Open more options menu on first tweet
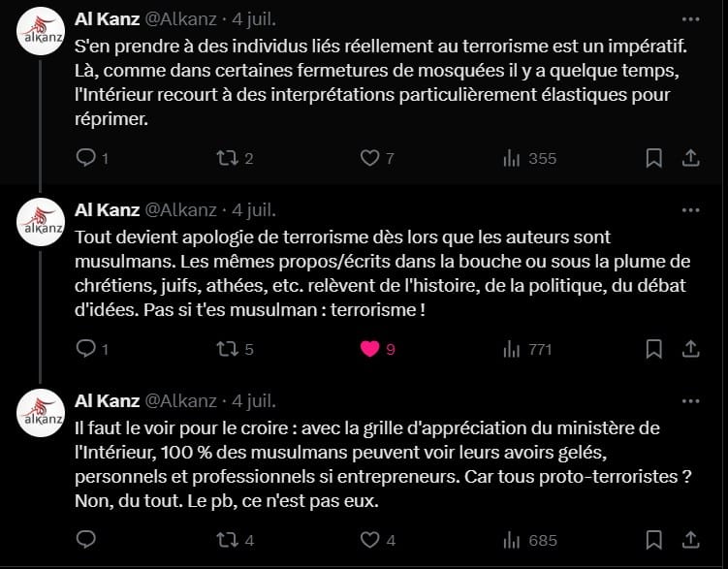The image size is (728, 569). tap(691, 19)
